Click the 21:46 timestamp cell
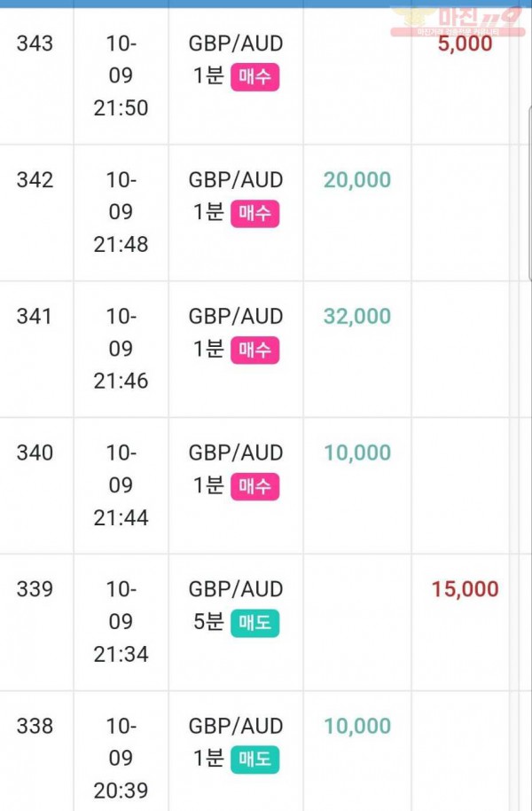Viewport: 532px width, 811px height. click(121, 349)
